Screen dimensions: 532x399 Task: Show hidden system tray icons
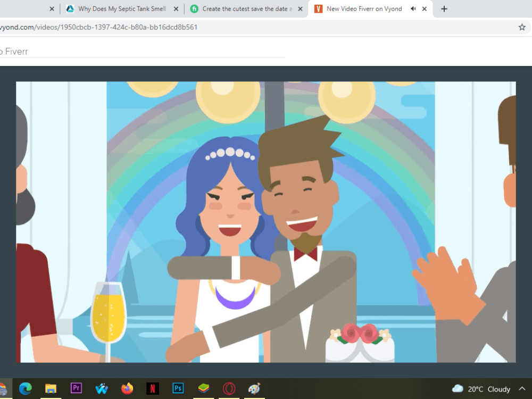click(x=522, y=388)
